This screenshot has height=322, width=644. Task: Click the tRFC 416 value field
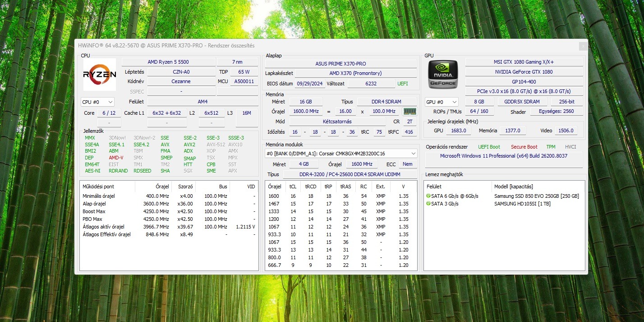409,132
